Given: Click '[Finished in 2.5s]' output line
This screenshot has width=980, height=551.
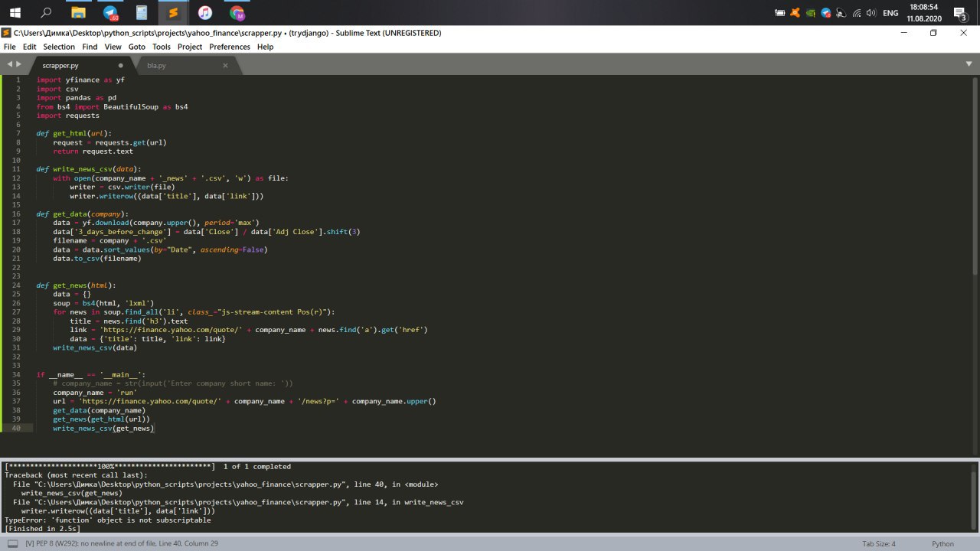Looking at the screenshot, I should coord(42,529).
